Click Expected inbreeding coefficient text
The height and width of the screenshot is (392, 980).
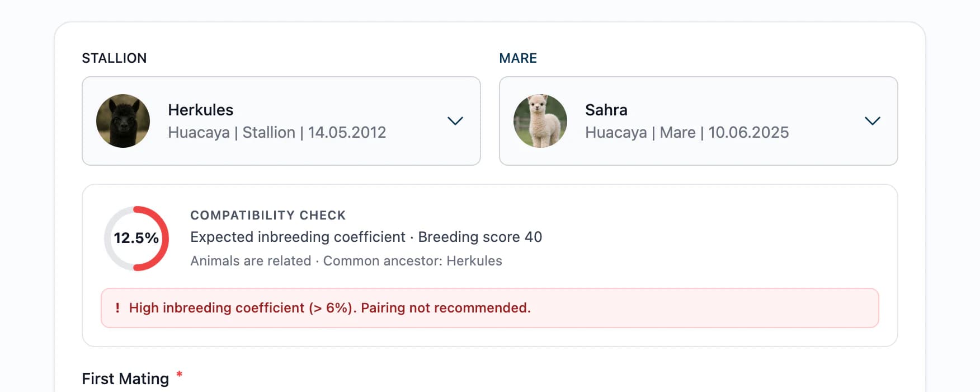[298, 237]
